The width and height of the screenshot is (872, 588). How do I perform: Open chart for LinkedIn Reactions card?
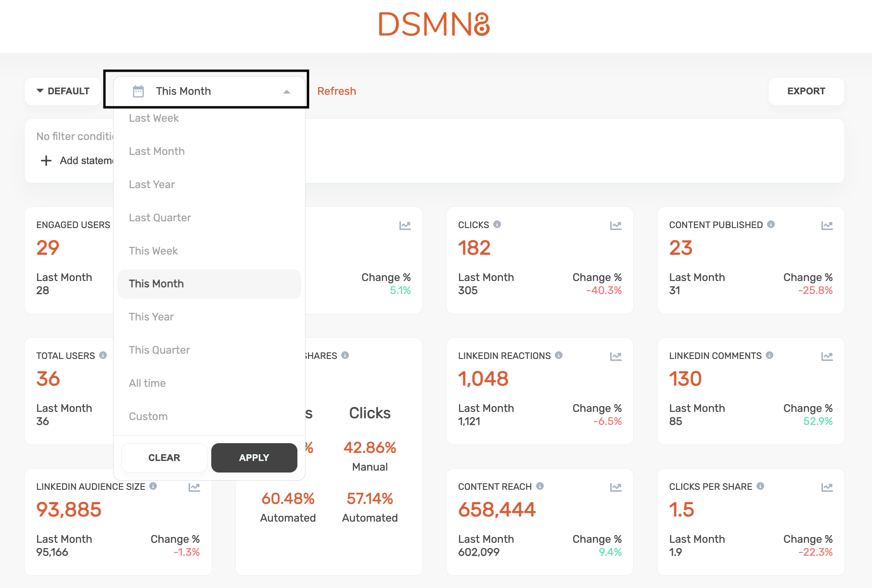(616, 356)
